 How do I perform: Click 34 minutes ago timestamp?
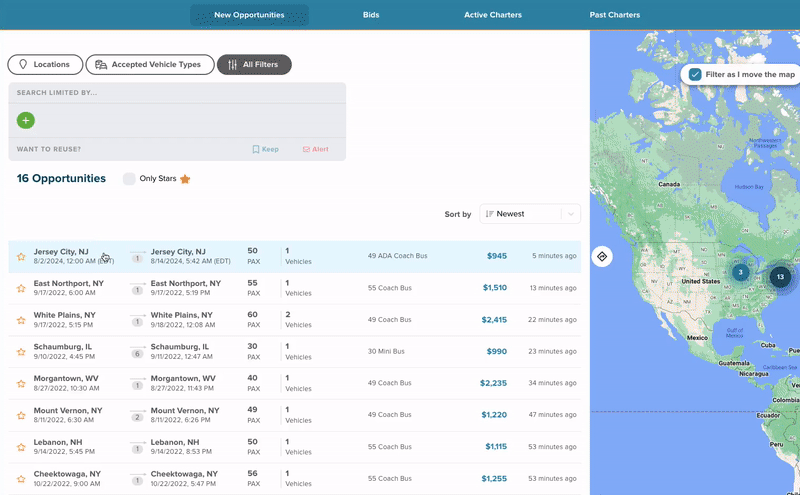pos(553,383)
